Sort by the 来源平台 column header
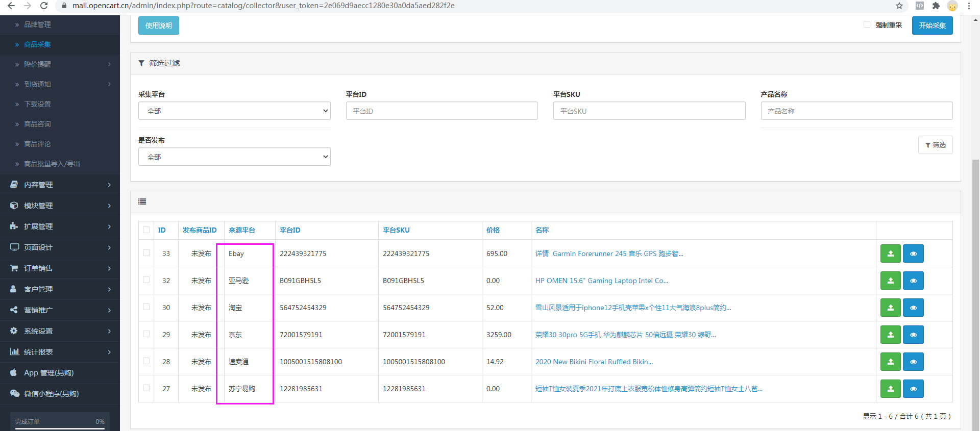The image size is (980, 431). [x=242, y=230]
